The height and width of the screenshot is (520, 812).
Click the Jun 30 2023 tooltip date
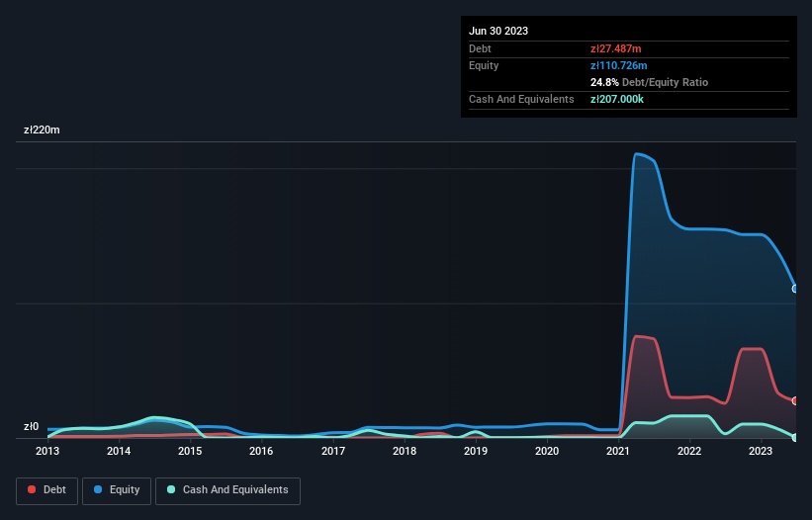[x=498, y=31]
